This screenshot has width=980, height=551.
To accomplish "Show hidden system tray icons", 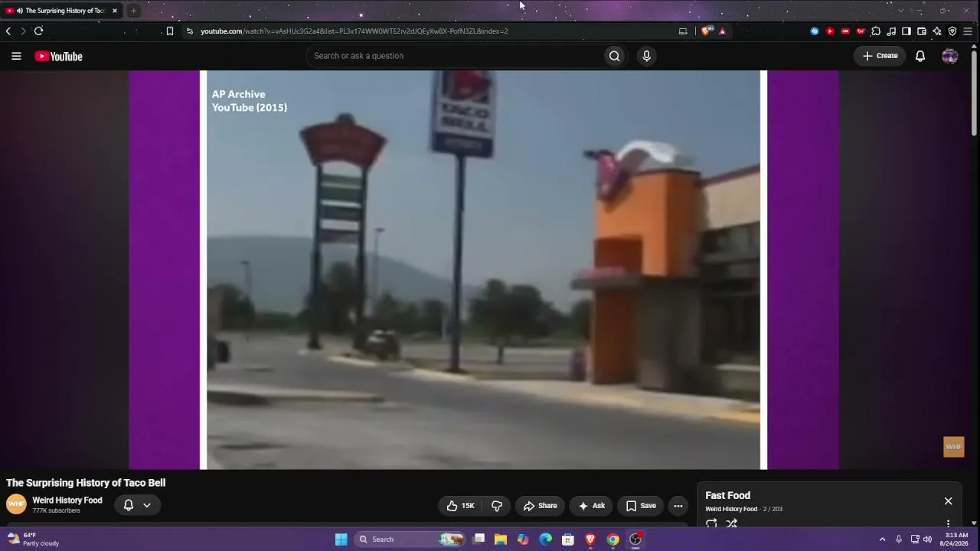I will click(x=882, y=540).
